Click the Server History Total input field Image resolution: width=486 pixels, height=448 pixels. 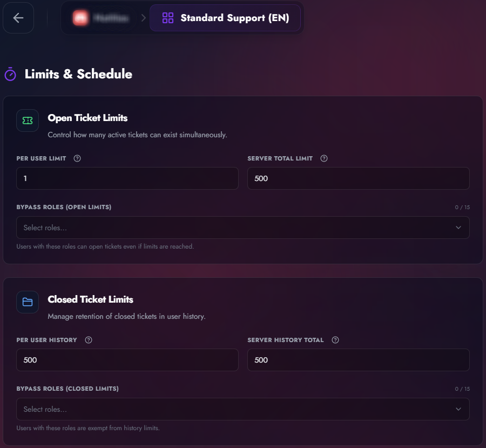(358, 360)
